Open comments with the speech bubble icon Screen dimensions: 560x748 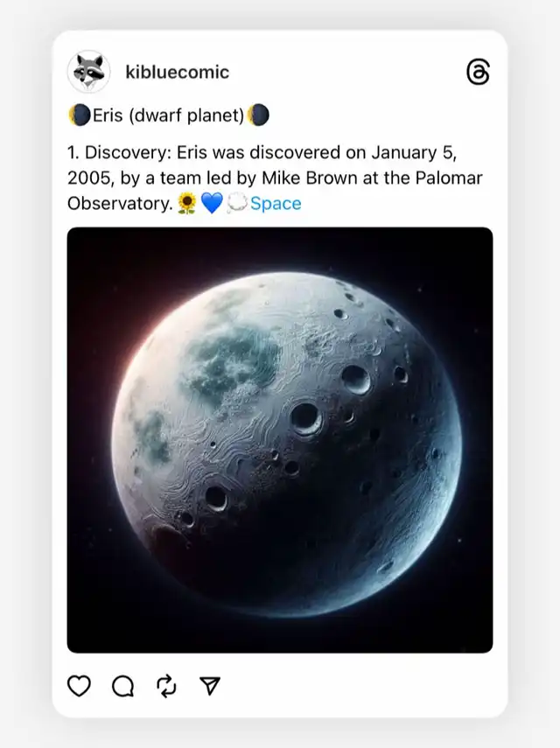tap(123, 686)
